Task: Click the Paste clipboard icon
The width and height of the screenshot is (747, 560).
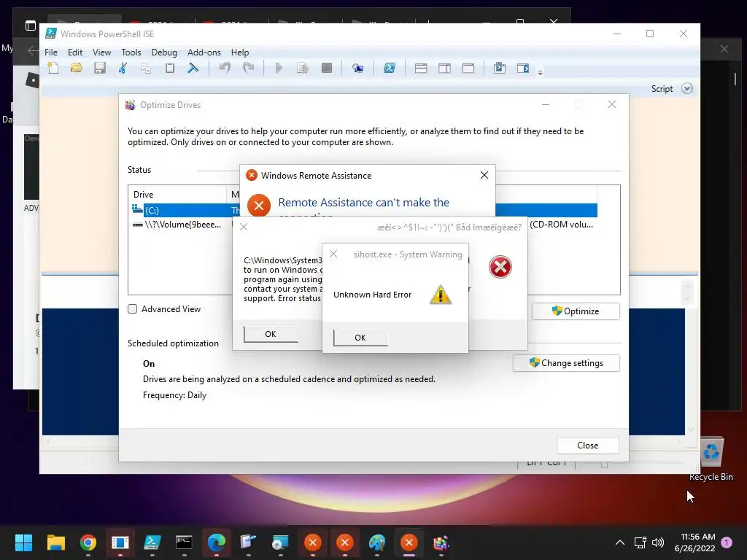Action: [x=169, y=68]
